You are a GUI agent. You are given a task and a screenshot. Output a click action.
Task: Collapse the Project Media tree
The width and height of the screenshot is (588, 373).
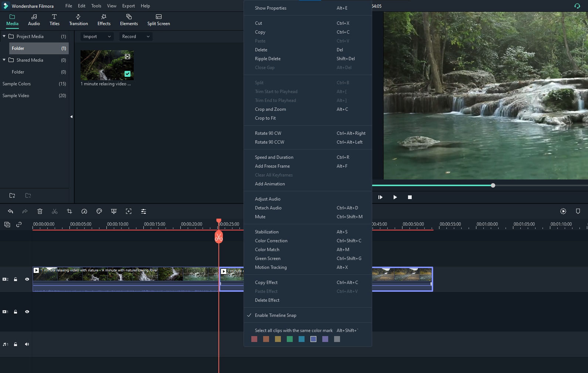tap(4, 36)
